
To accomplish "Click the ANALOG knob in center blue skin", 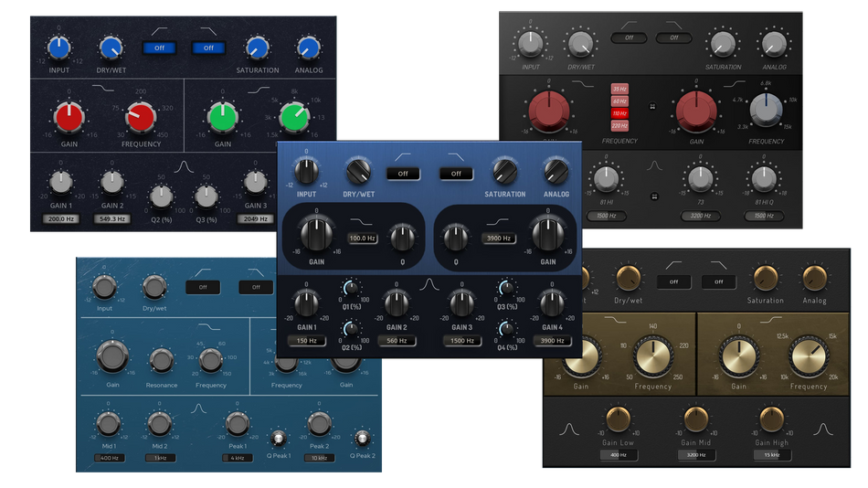I will point(556,173).
